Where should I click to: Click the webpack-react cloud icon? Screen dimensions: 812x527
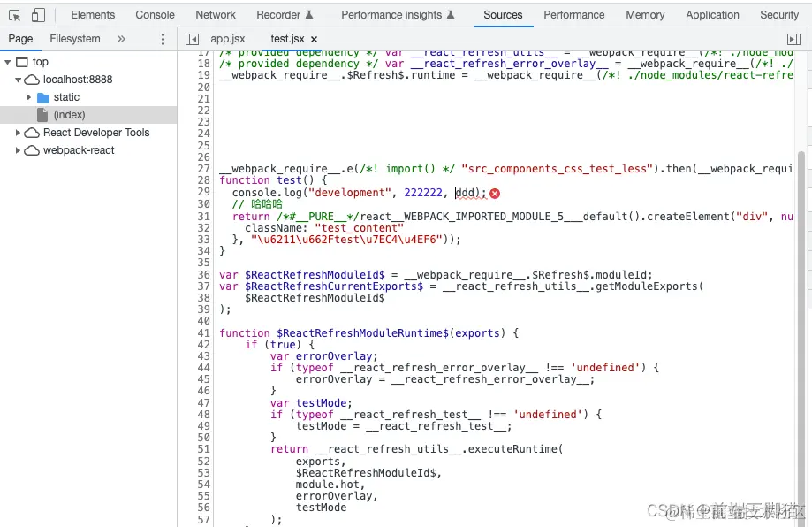coord(32,150)
